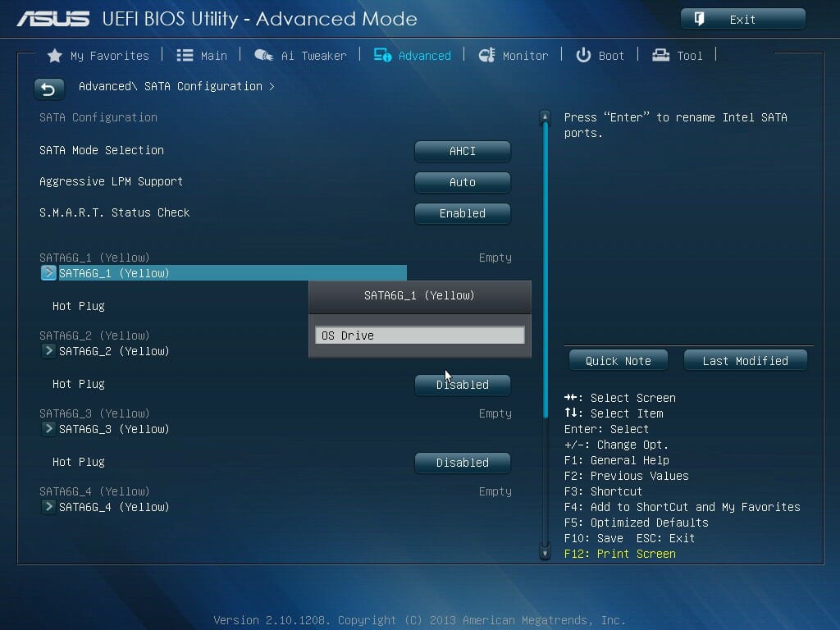Click the Empty status for SATA6G_3

[x=495, y=414]
